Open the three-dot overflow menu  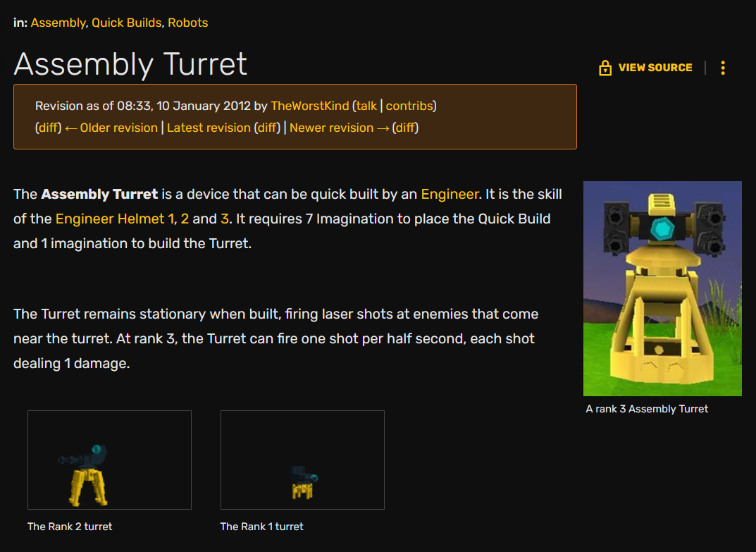click(723, 68)
